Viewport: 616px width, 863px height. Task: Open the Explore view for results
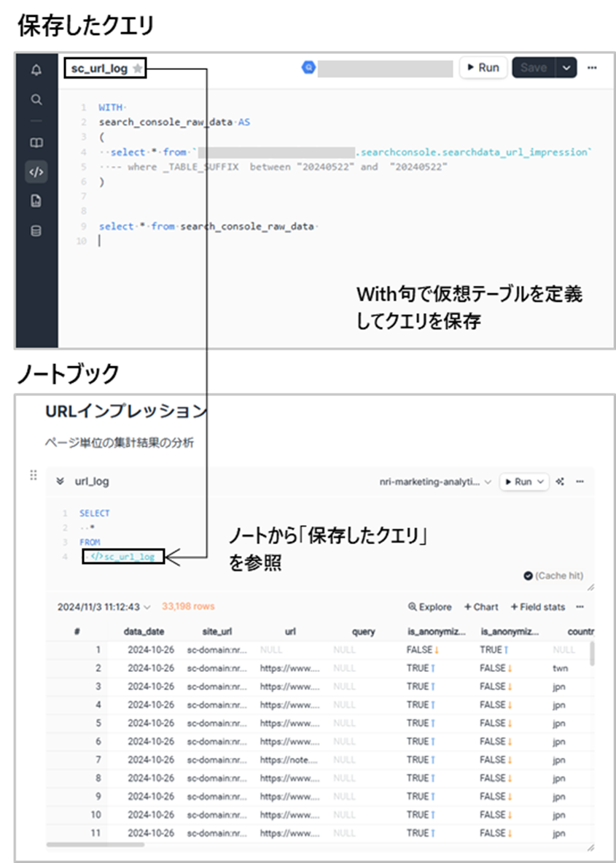(430, 606)
